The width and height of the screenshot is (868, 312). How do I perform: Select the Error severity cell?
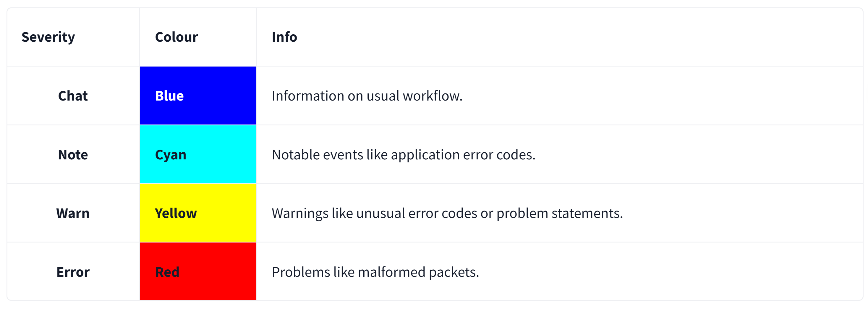pos(73,272)
